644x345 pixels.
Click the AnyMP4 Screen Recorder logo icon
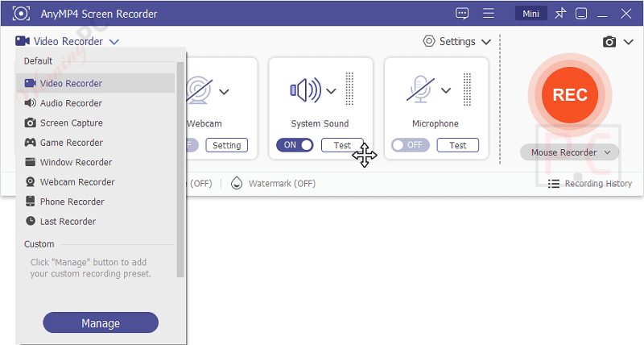click(x=21, y=14)
